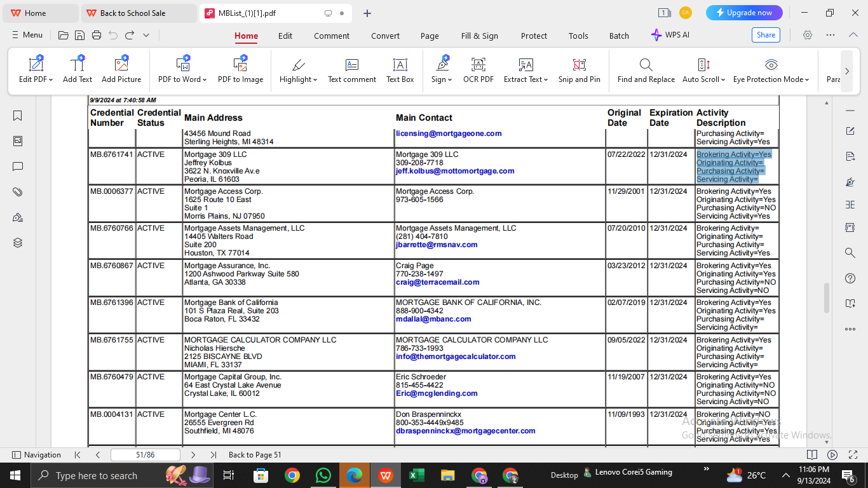Show the Comments panel in left sidebar
868x488 pixels.
point(18,166)
